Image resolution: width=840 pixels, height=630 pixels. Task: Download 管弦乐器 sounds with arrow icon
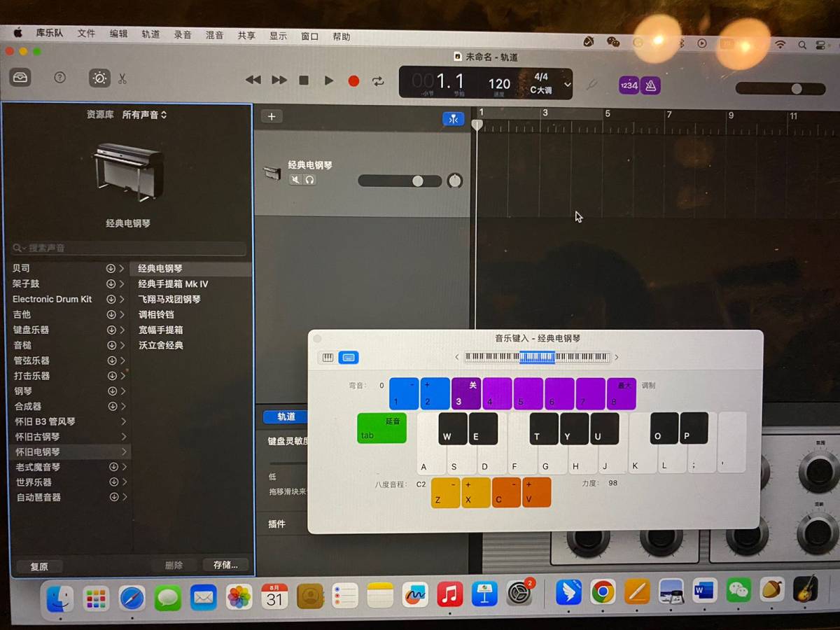coord(111,360)
